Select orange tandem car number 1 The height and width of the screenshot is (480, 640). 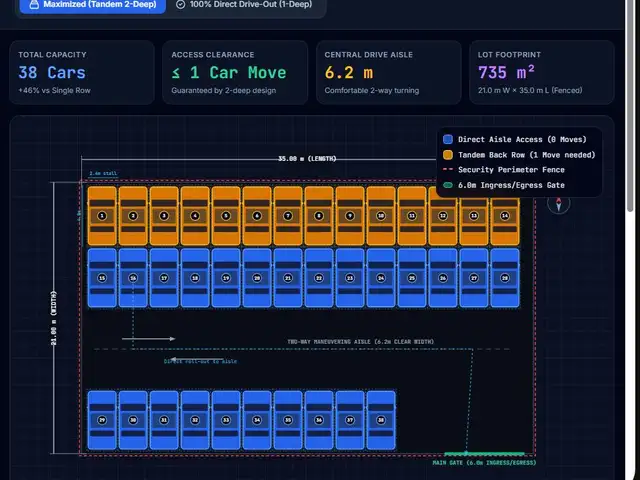tap(102, 216)
